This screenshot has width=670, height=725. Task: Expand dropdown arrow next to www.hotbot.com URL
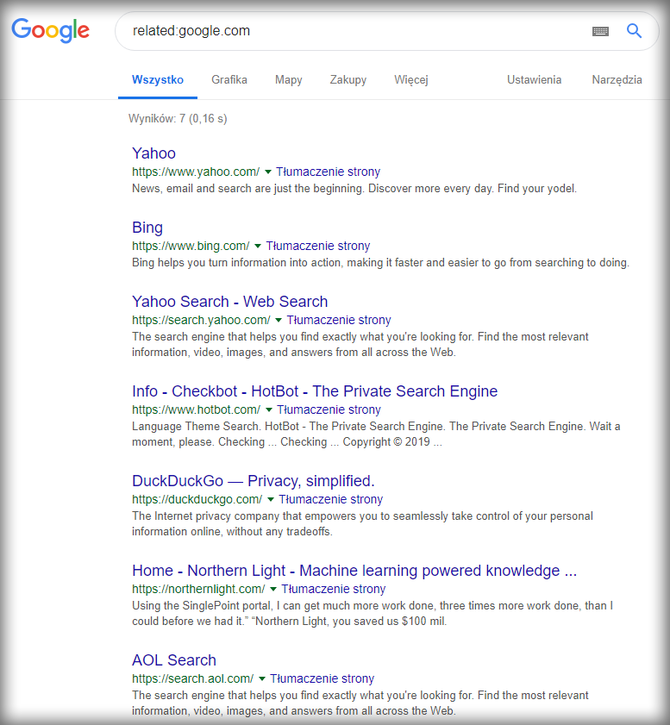(269, 410)
